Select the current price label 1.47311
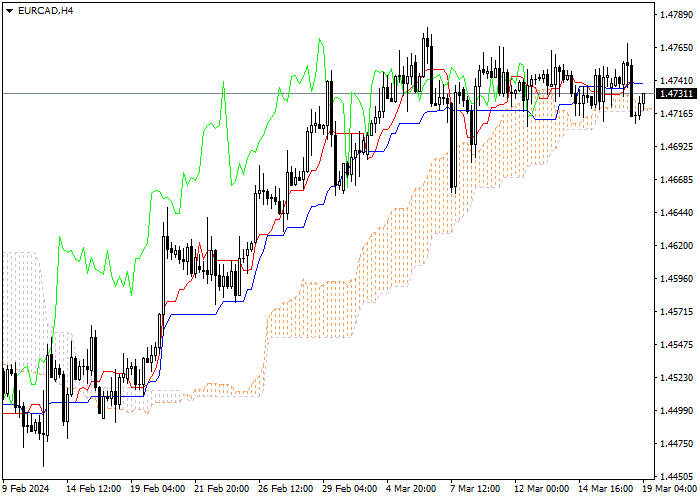The height and width of the screenshot is (500, 700). point(677,94)
